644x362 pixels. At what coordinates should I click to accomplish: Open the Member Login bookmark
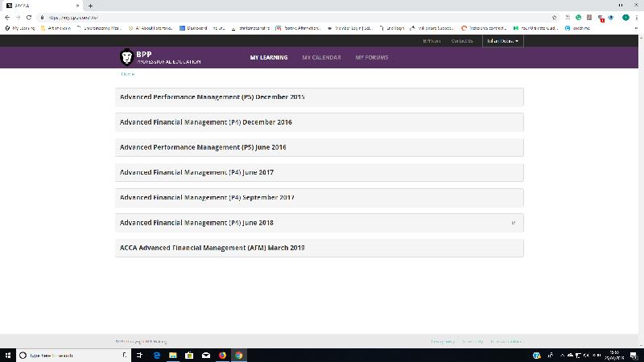pyautogui.click(x=350, y=28)
